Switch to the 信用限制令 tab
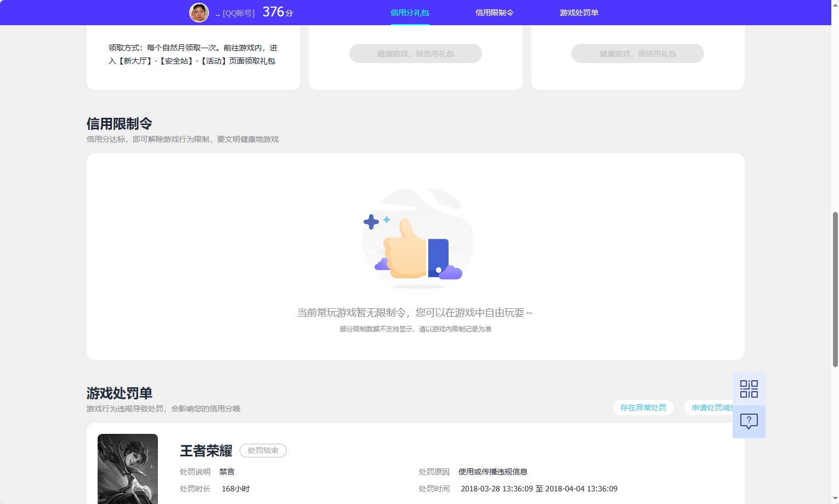The image size is (839, 504). click(495, 13)
